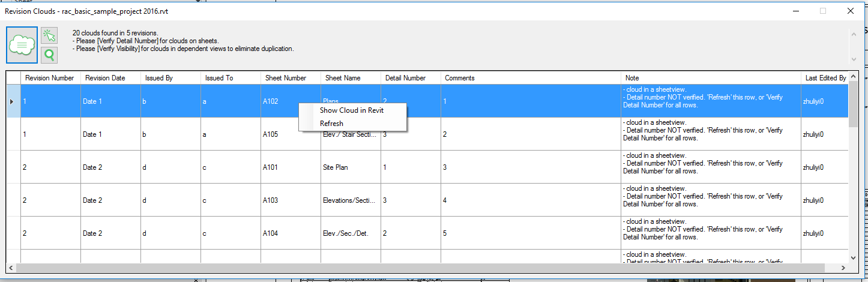Click the green magnifier icon button
This screenshot has width=868, height=282.
pyautogui.click(x=49, y=55)
